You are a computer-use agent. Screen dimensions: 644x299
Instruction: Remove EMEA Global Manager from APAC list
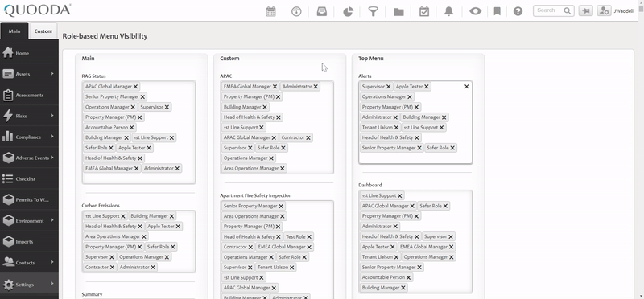point(275,87)
